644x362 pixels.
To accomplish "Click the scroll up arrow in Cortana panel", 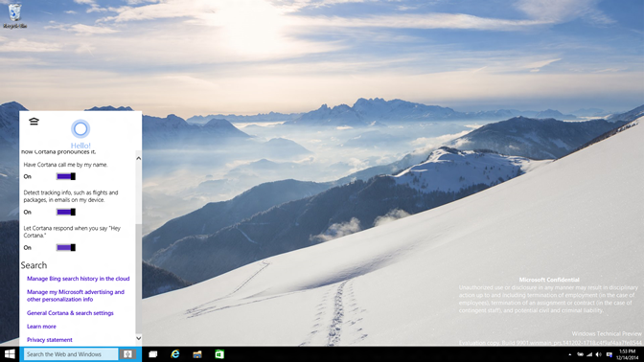I will (x=138, y=158).
